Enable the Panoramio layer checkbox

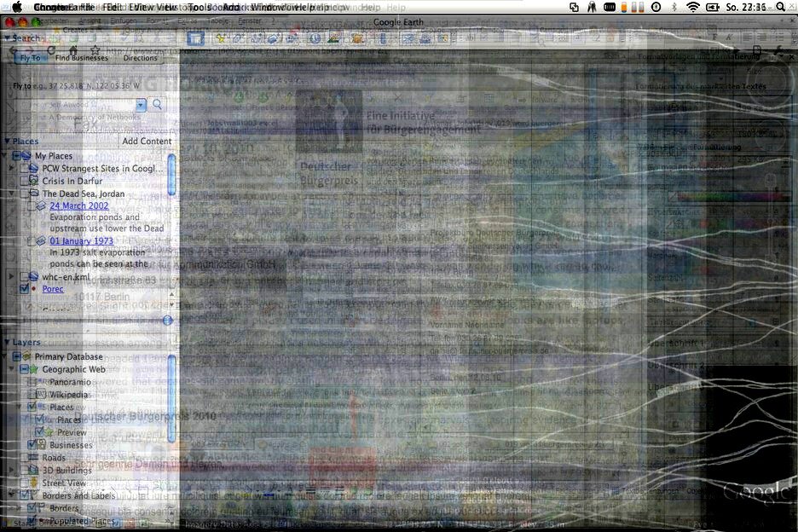coord(32,382)
